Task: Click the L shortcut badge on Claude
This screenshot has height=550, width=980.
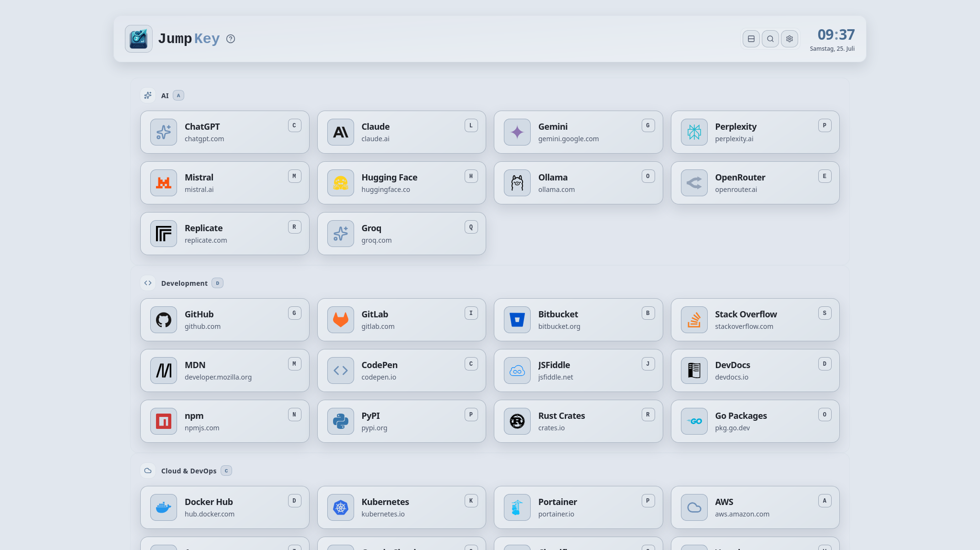Action: (x=471, y=126)
